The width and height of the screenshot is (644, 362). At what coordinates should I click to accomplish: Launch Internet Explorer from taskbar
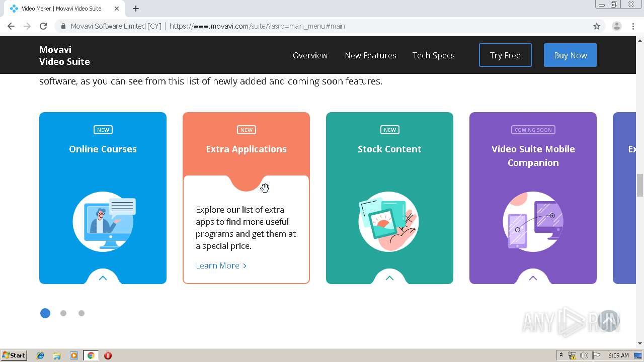click(x=40, y=355)
